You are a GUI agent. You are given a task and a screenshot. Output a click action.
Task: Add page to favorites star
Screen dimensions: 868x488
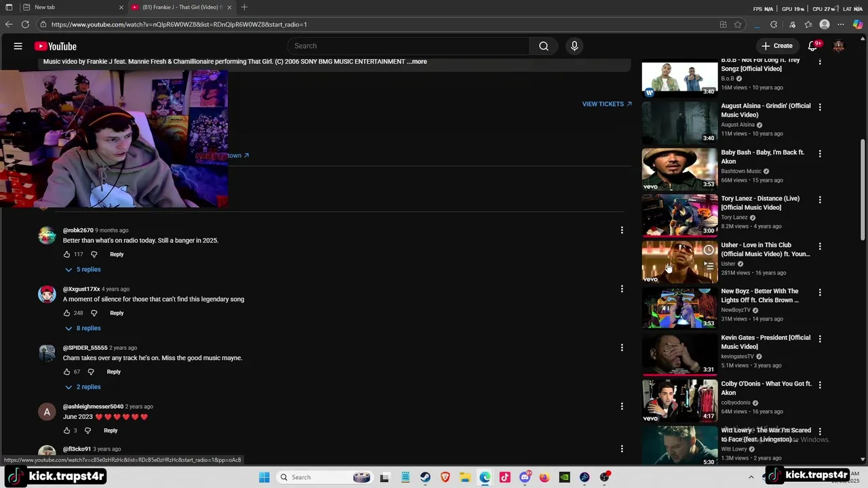point(738,24)
